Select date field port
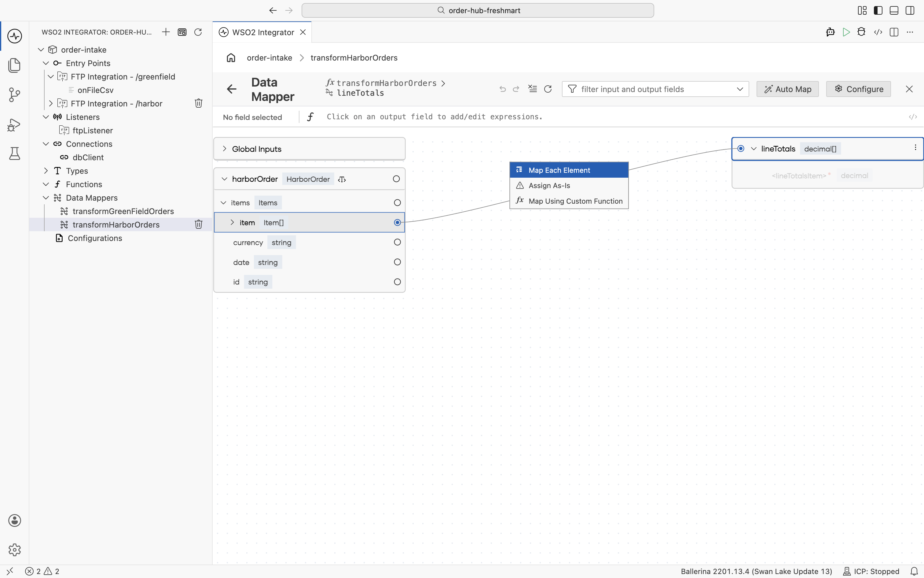 (x=397, y=262)
